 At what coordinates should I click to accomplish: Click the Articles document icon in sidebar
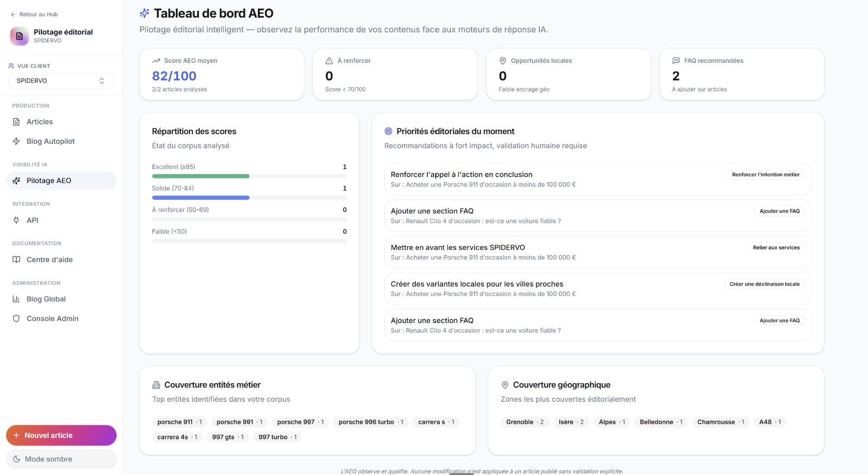point(16,122)
